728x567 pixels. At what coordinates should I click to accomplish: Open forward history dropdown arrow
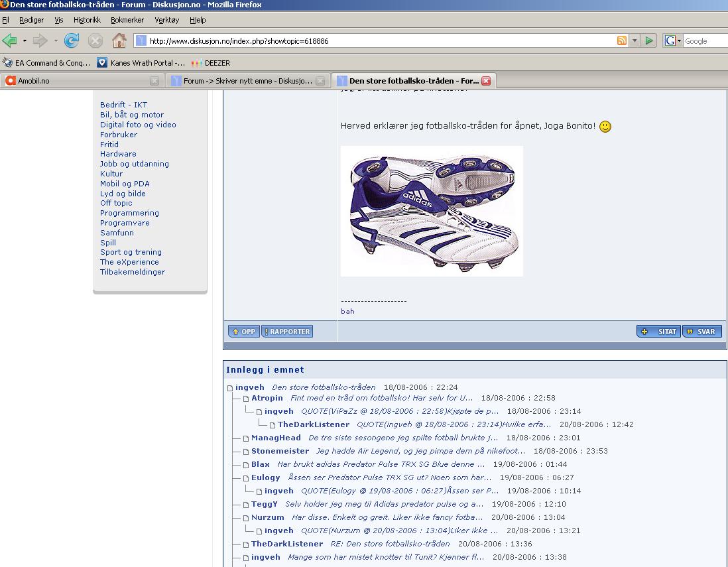pyautogui.click(x=56, y=41)
